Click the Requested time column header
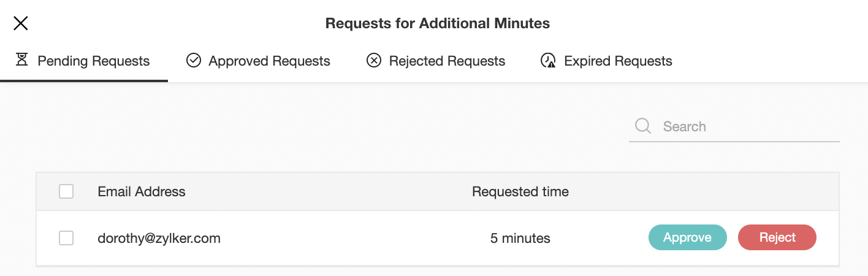The image size is (868, 276). pyautogui.click(x=520, y=191)
